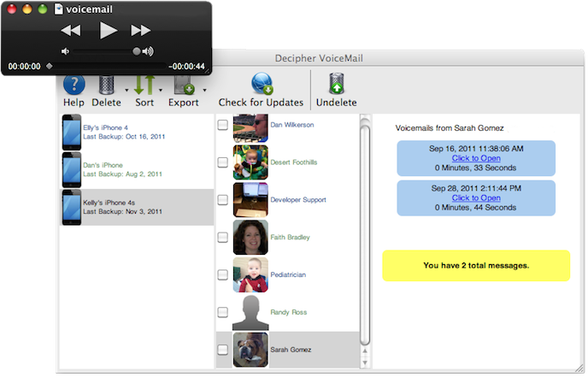Click the Pediatrician contact photo

click(250, 275)
